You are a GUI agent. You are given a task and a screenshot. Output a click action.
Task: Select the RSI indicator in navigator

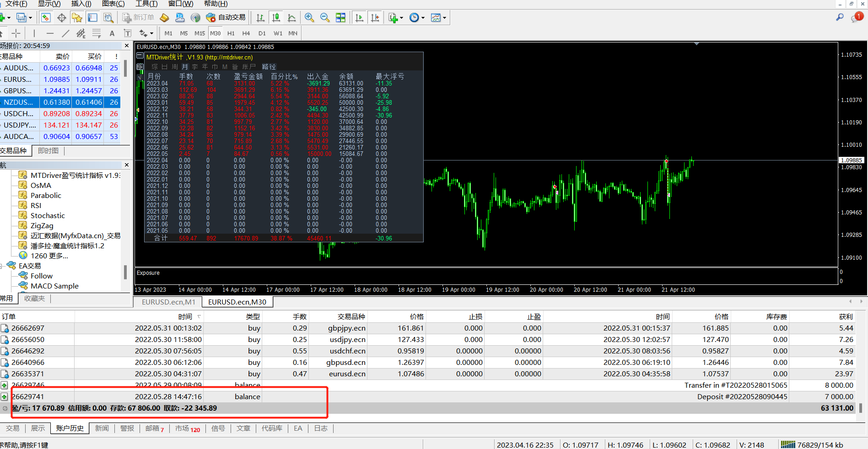pyautogui.click(x=36, y=205)
